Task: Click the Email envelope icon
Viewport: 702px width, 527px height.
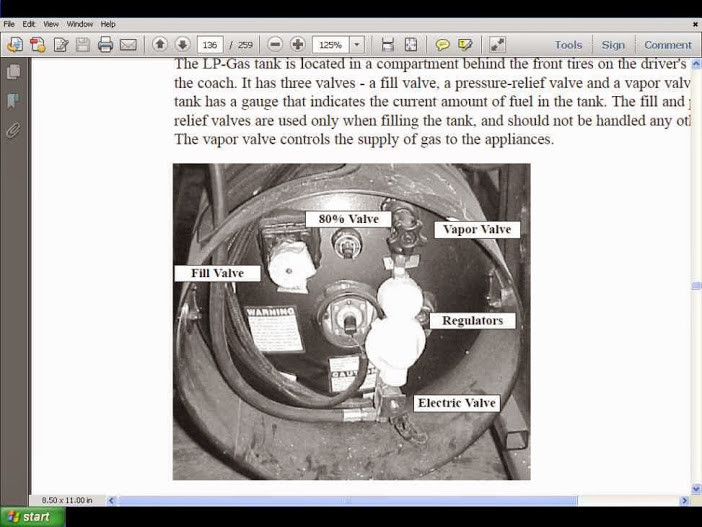Action: pos(128,45)
